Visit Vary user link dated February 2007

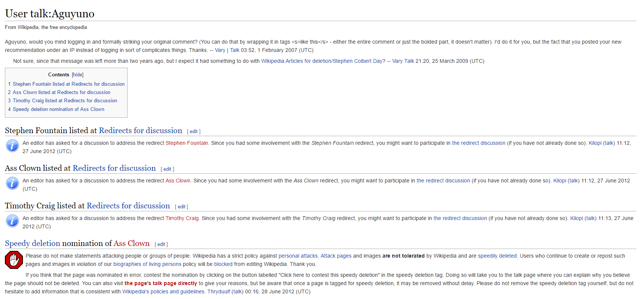point(220,50)
